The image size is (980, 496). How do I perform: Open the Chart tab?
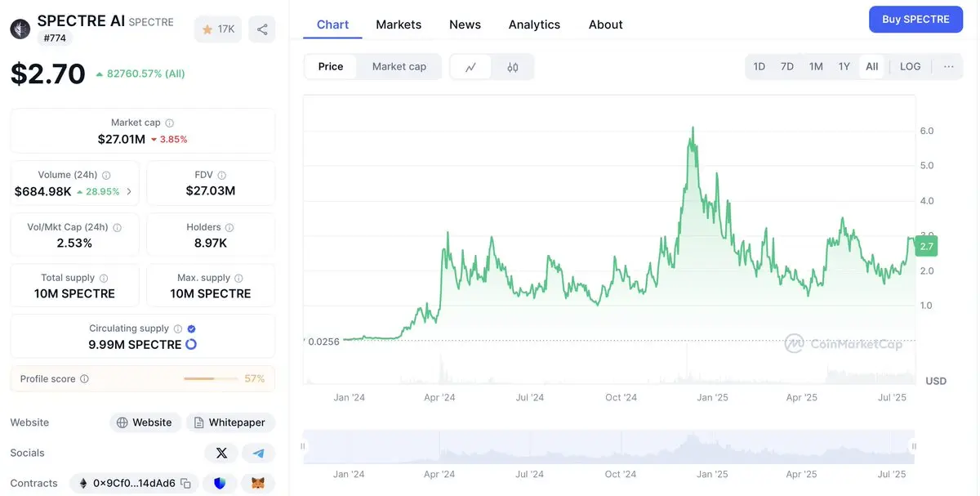pos(332,25)
